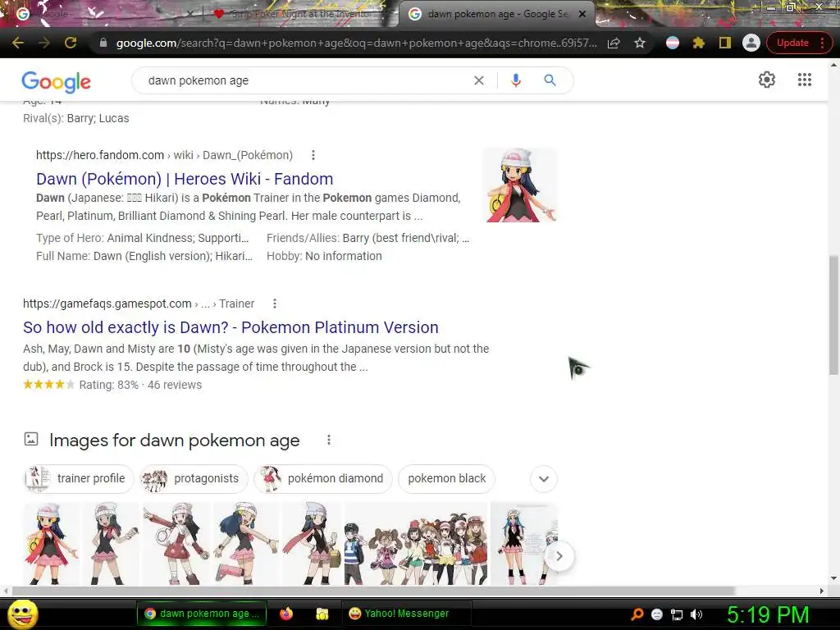This screenshot has height=630, width=840.
Task: Go to Google home via logo
Action: point(57,81)
